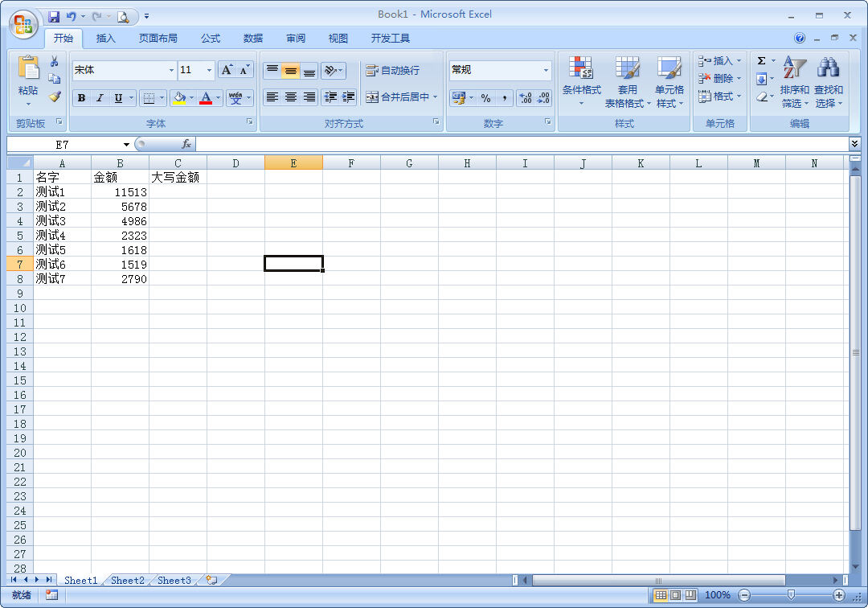Apply percent style
The image size is (868, 608).
485,98
